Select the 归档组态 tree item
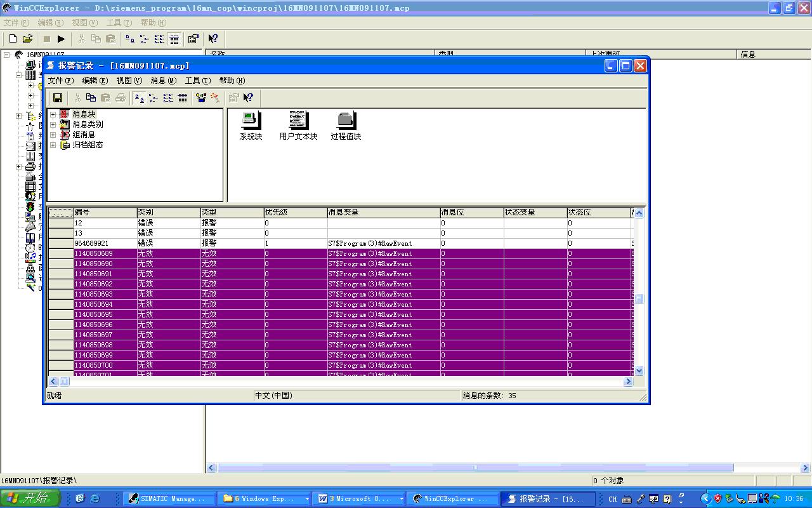 (x=88, y=145)
